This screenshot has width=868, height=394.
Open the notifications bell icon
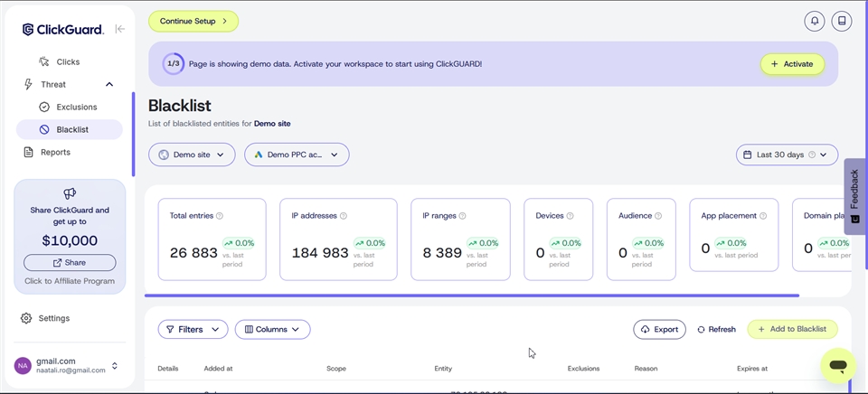[815, 21]
